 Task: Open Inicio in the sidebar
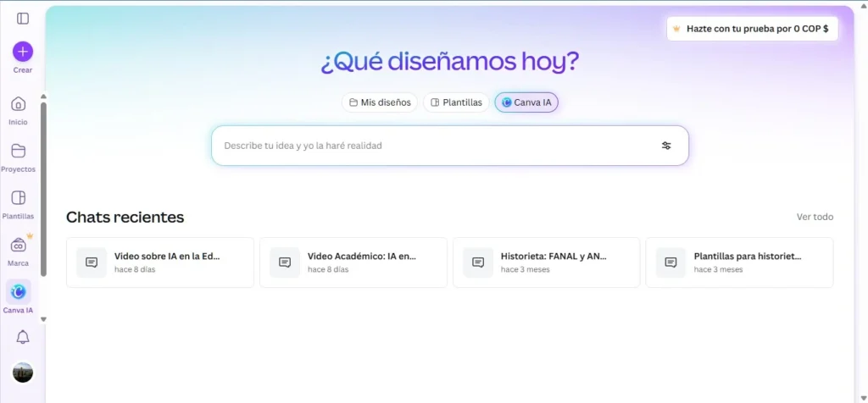click(x=19, y=110)
